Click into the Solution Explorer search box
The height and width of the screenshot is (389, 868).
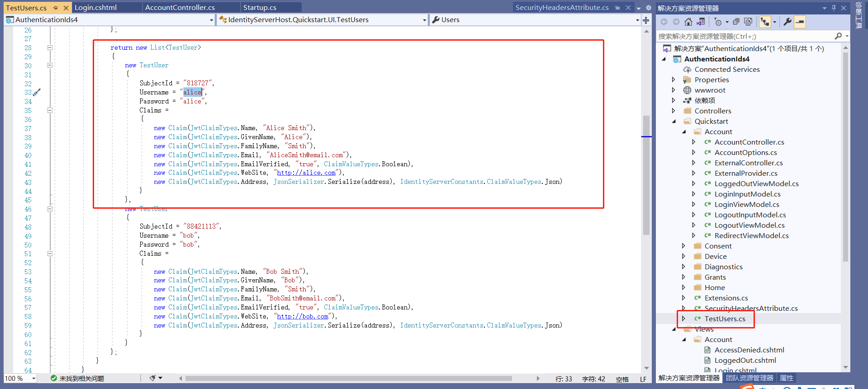pos(745,36)
